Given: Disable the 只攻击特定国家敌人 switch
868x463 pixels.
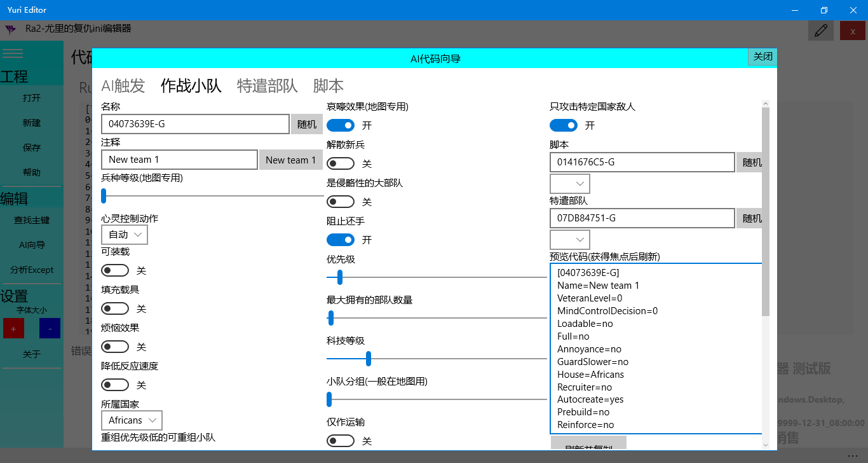Looking at the screenshot, I should point(564,125).
